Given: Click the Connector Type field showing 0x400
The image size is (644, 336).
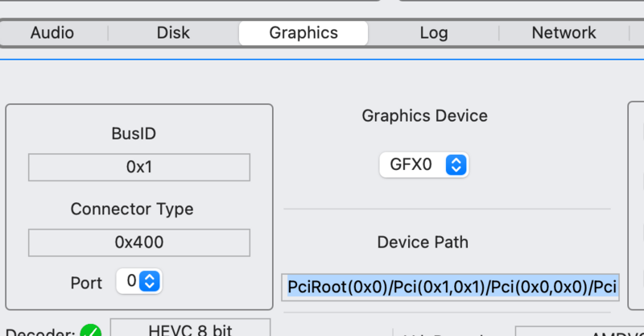Looking at the screenshot, I should (139, 243).
